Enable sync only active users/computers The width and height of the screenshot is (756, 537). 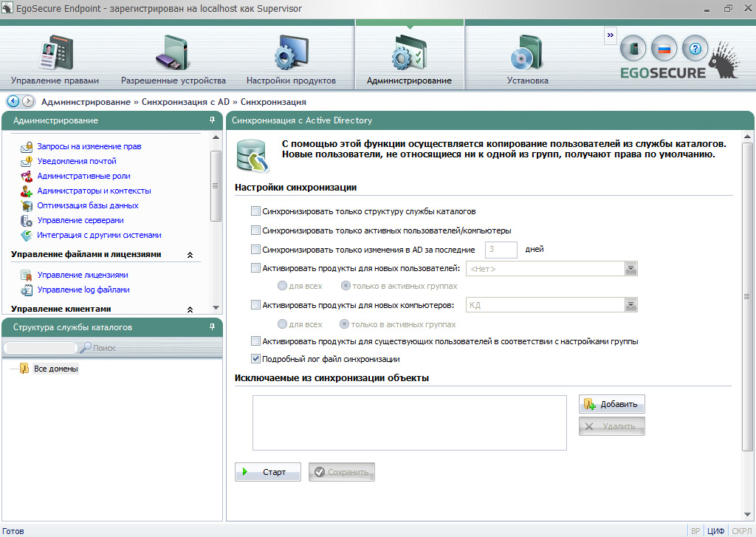(255, 230)
